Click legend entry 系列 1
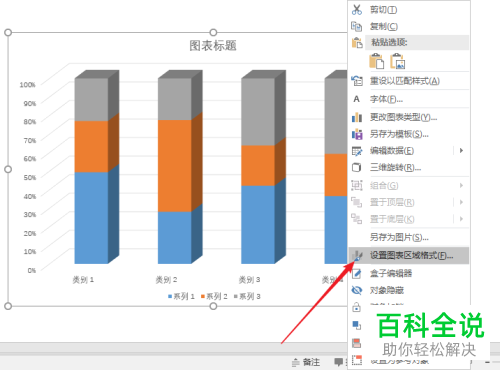This screenshot has height=370, width=500. coord(182,296)
